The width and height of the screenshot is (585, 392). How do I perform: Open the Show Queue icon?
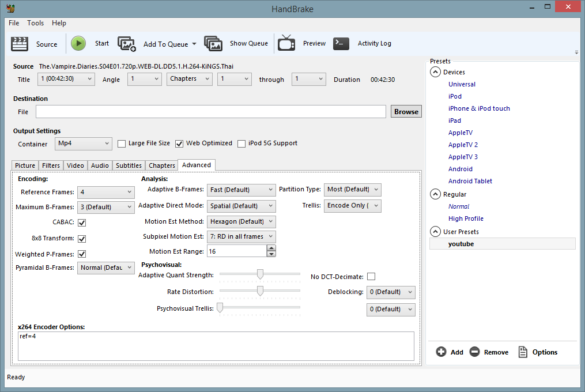pos(213,44)
